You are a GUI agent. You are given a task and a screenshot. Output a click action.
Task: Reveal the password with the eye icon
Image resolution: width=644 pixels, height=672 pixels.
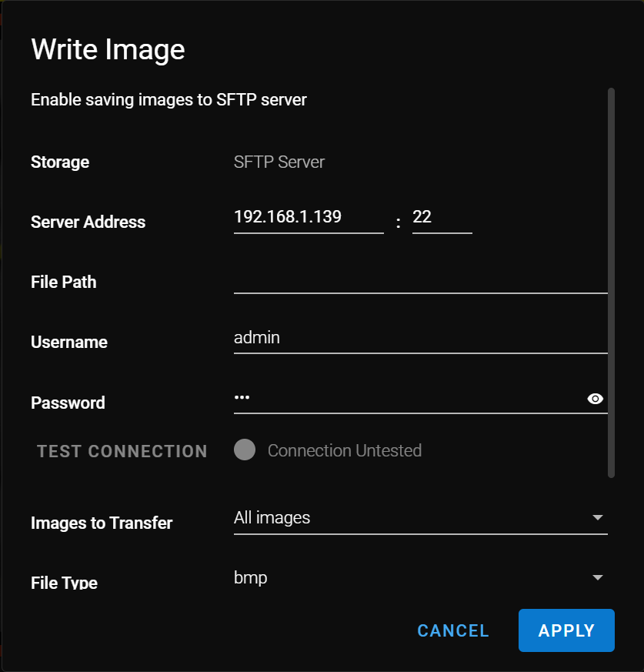[x=595, y=399]
